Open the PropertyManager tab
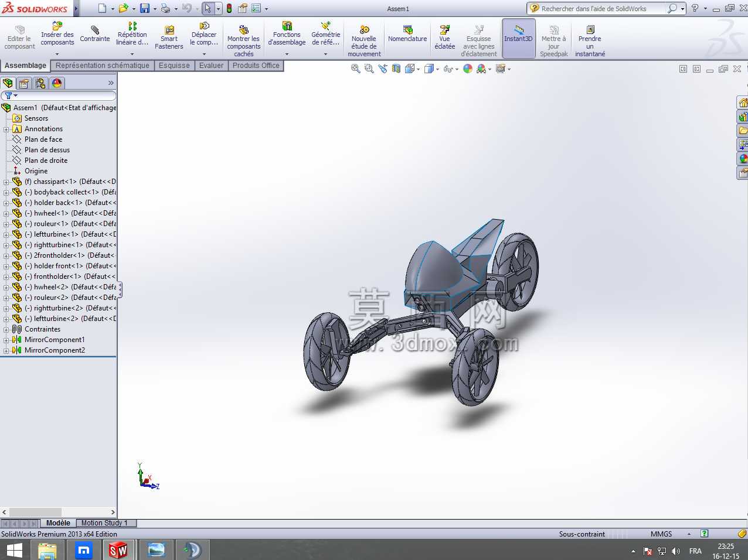748x560 pixels. [x=24, y=83]
